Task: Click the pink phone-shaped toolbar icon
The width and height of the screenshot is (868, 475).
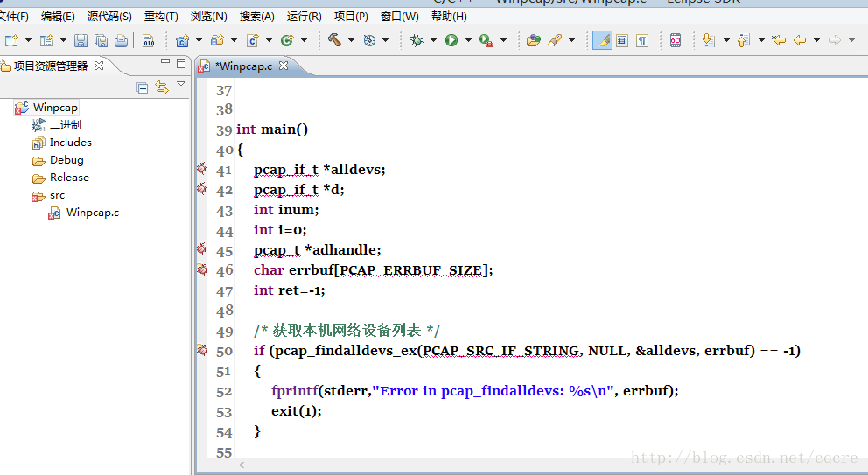Action: tap(675, 40)
